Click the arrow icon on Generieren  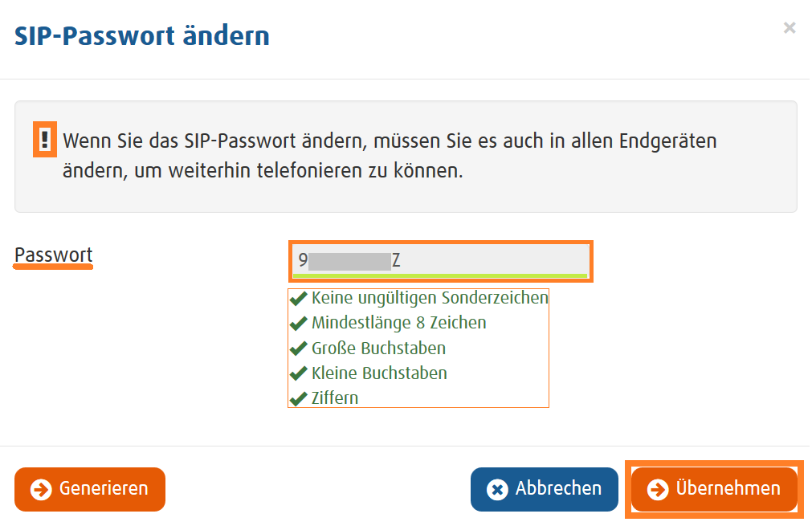coord(40,489)
